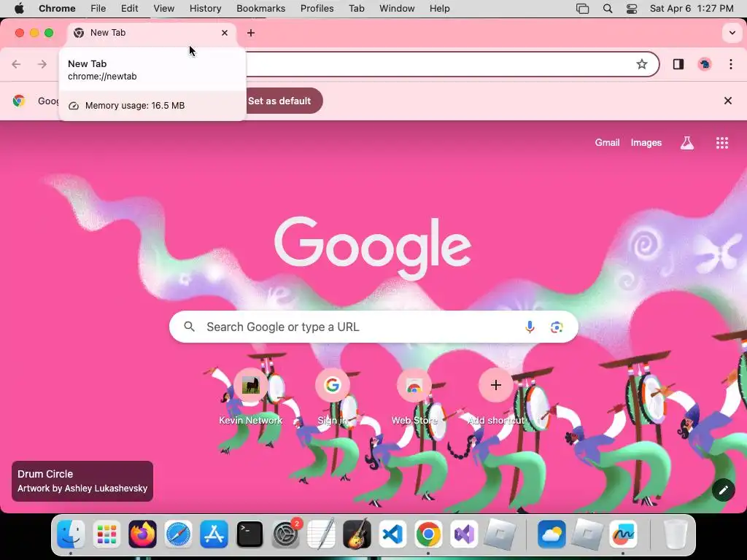Screen dimensions: 747x560
Task: Open TextEdit from the dock
Action: (321, 534)
